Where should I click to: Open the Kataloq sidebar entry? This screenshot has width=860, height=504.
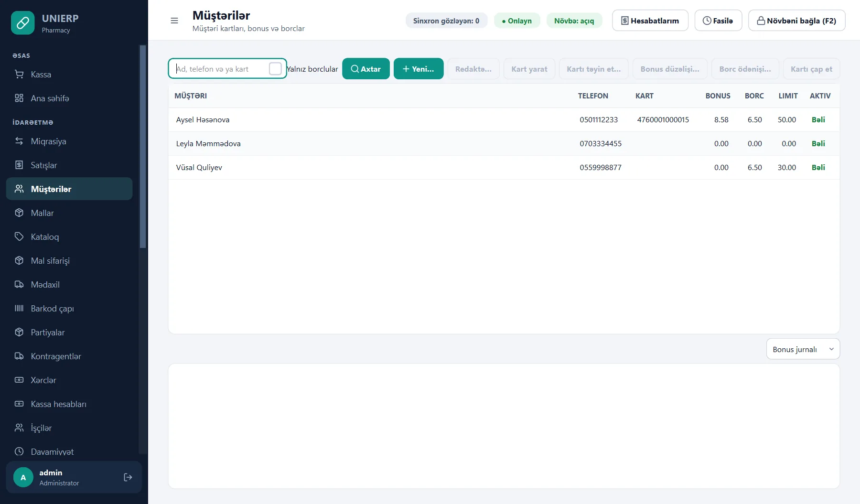(x=69, y=236)
